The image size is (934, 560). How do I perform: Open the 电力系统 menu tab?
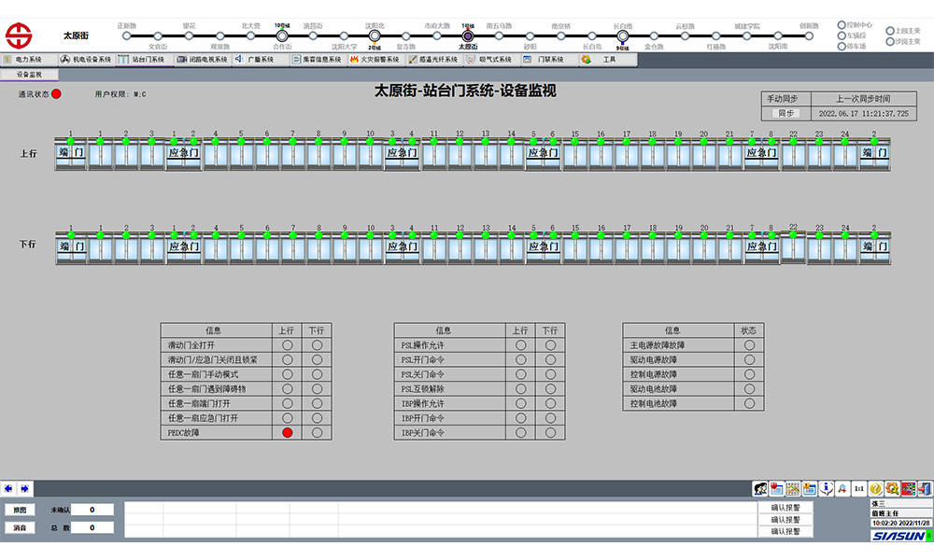(23, 59)
